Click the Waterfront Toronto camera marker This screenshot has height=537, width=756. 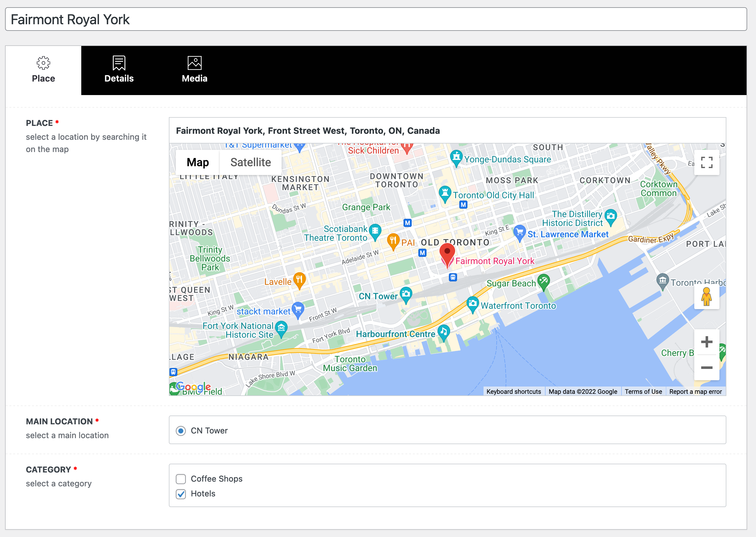(x=472, y=304)
